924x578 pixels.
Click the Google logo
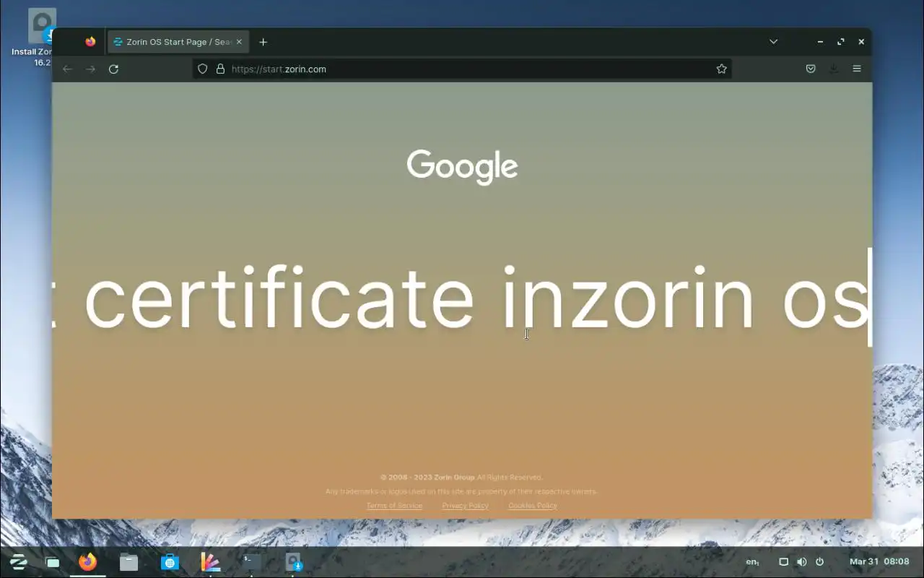(x=462, y=167)
